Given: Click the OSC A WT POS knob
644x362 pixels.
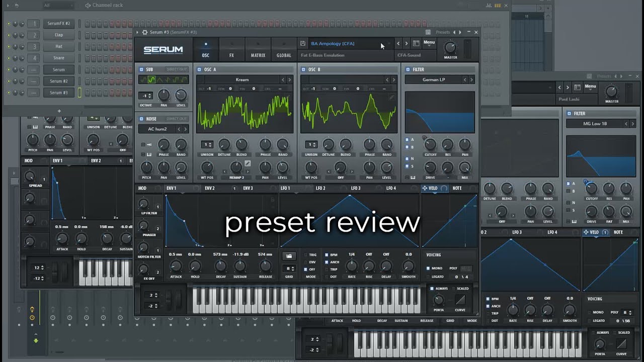Looking at the screenshot, I should (x=207, y=167).
